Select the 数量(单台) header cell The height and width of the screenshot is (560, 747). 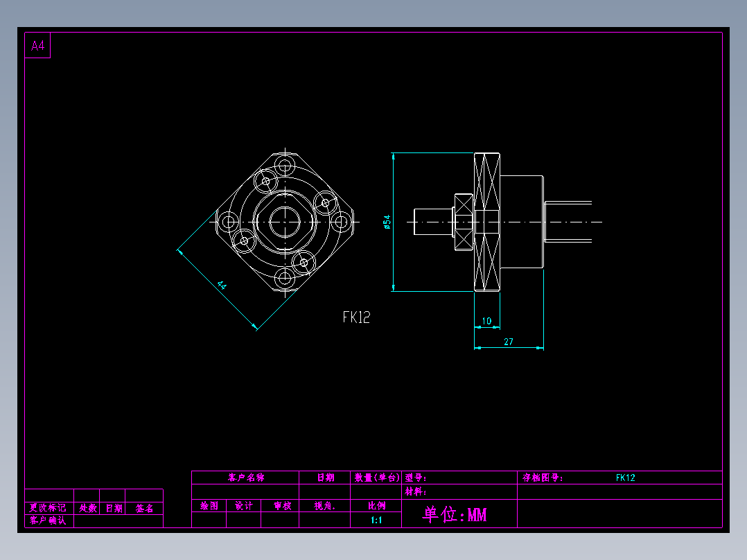pyautogui.click(x=376, y=478)
